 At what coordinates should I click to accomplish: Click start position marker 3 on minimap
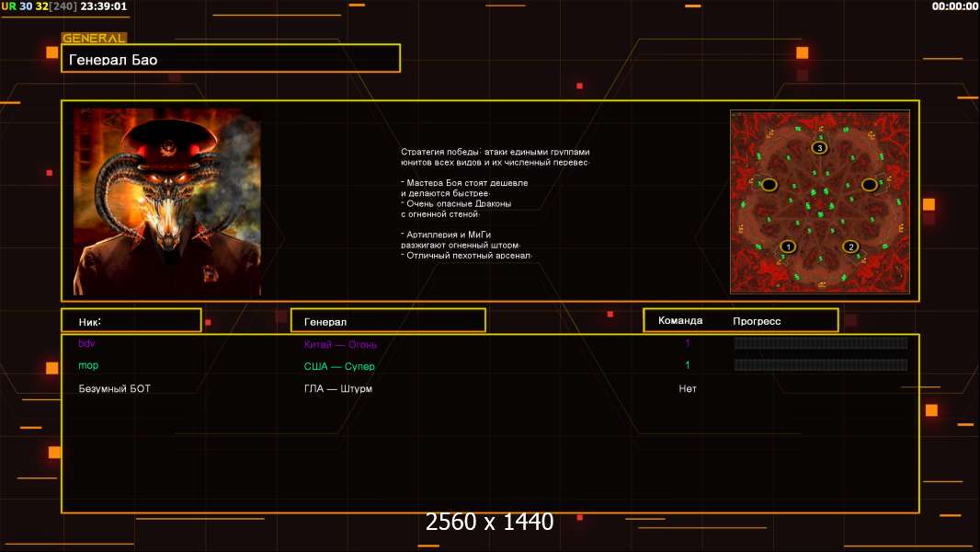pyautogui.click(x=819, y=147)
